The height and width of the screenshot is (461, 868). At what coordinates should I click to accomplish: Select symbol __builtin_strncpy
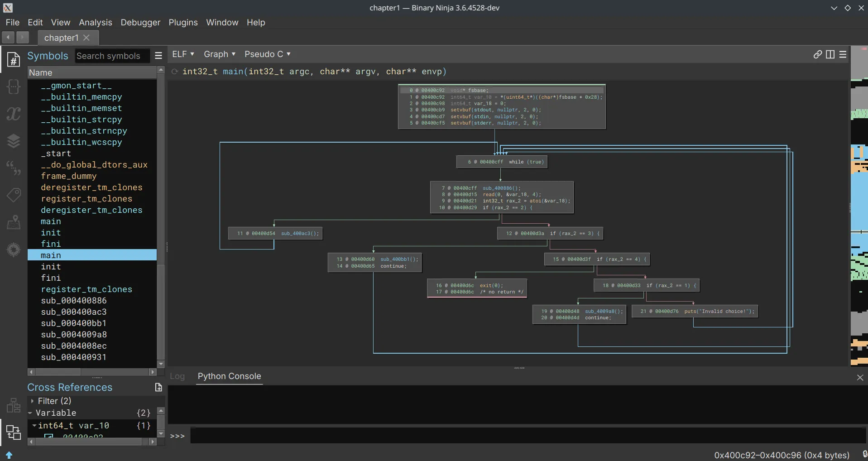click(84, 131)
